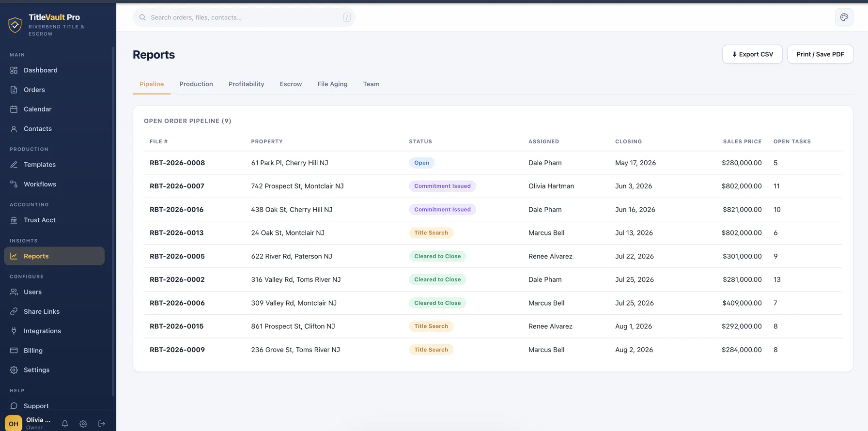The image size is (868, 431).
Task: Click the Orders document icon
Action: coord(14,90)
